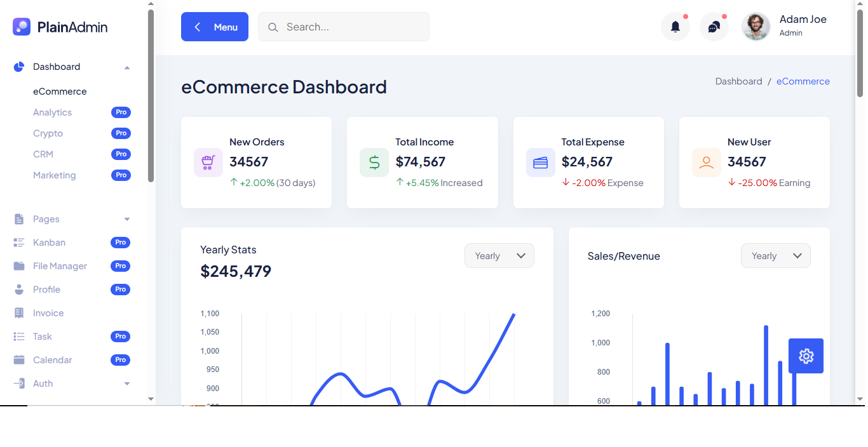Click the search magnifier icon

click(273, 27)
